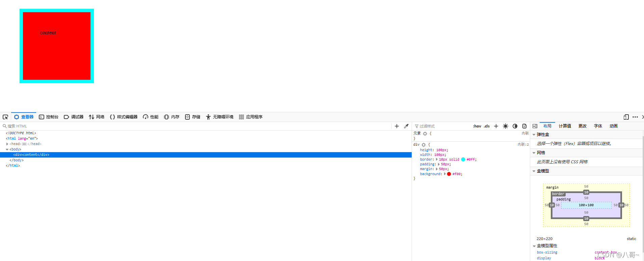Click the display property name
This screenshot has height=261, width=644.
pyautogui.click(x=544, y=258)
